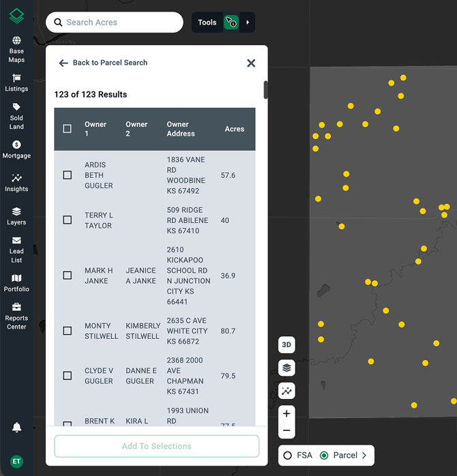Expand the Parcel option chevron
The width and height of the screenshot is (457, 476).
tap(364, 456)
